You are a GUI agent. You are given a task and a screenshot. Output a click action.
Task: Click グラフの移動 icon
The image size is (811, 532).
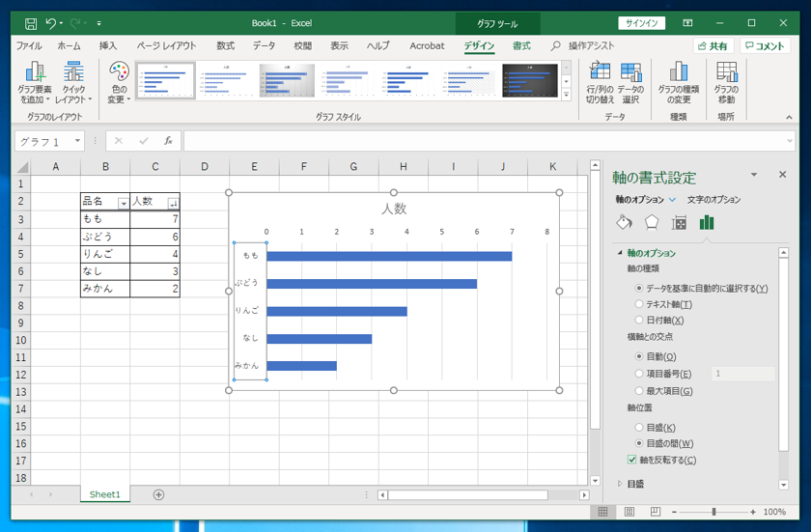click(x=726, y=82)
